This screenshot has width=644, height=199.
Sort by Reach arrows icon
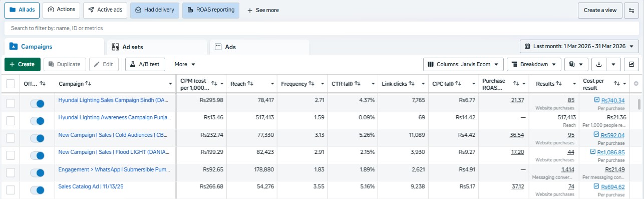pyautogui.click(x=250, y=83)
